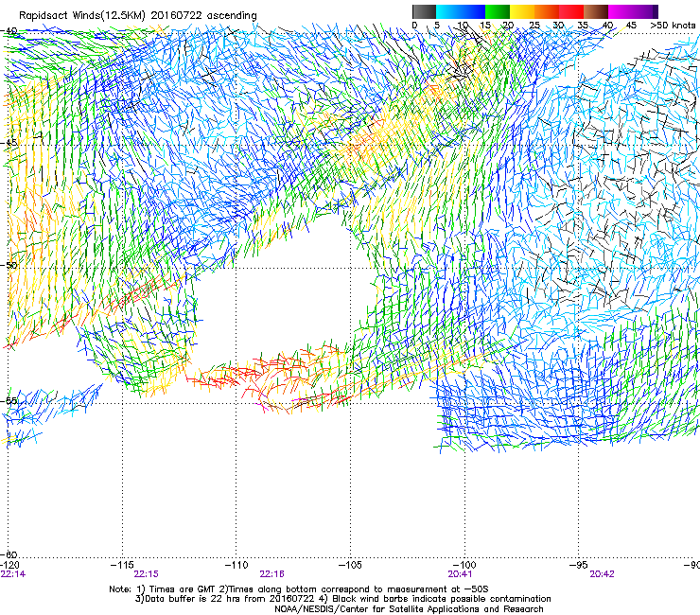Click the longitude label '-115'
700x615 pixels.
tap(122, 565)
